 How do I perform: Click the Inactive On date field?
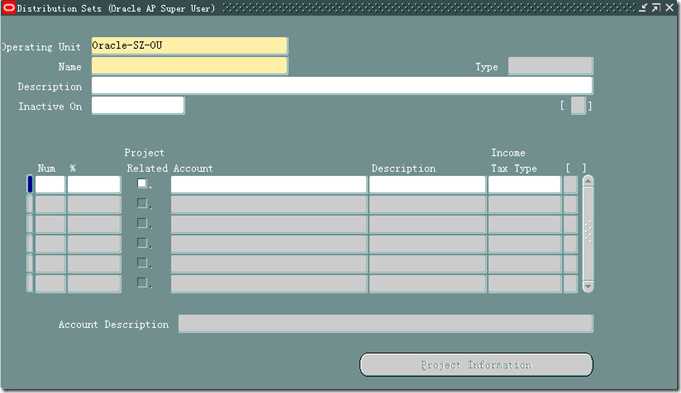tap(138, 106)
